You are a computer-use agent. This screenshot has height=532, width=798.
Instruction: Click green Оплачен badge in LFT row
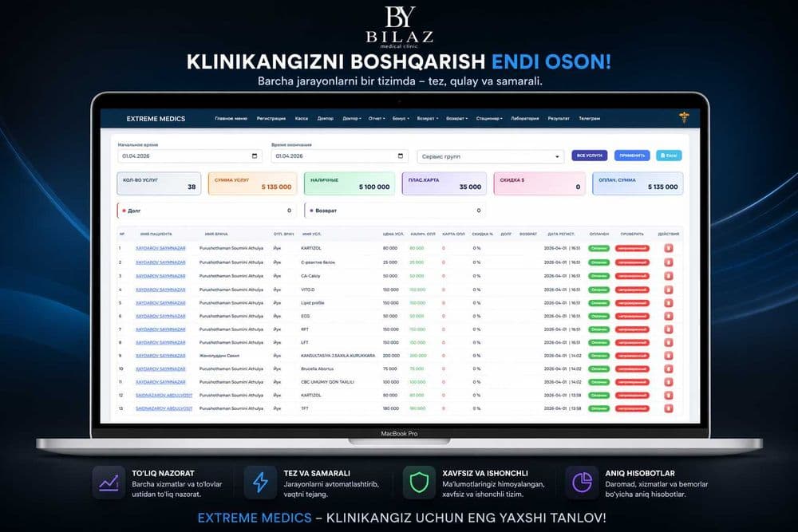click(x=599, y=343)
